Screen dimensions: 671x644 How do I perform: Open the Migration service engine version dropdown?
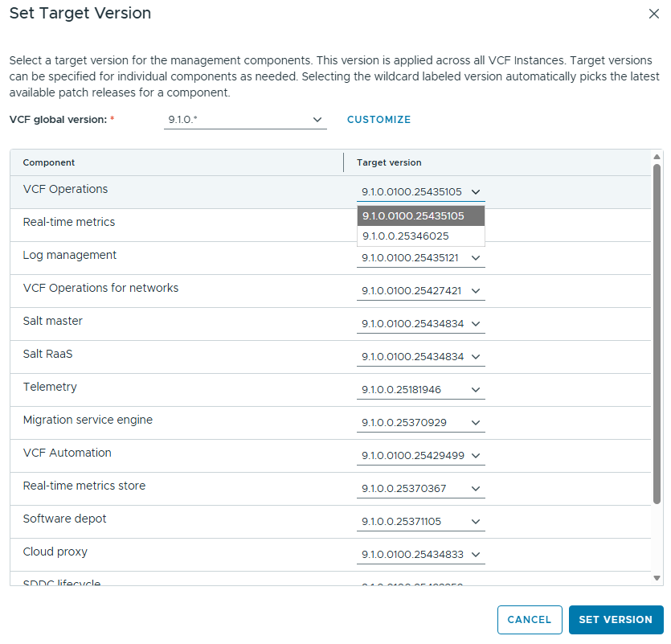pyautogui.click(x=420, y=423)
